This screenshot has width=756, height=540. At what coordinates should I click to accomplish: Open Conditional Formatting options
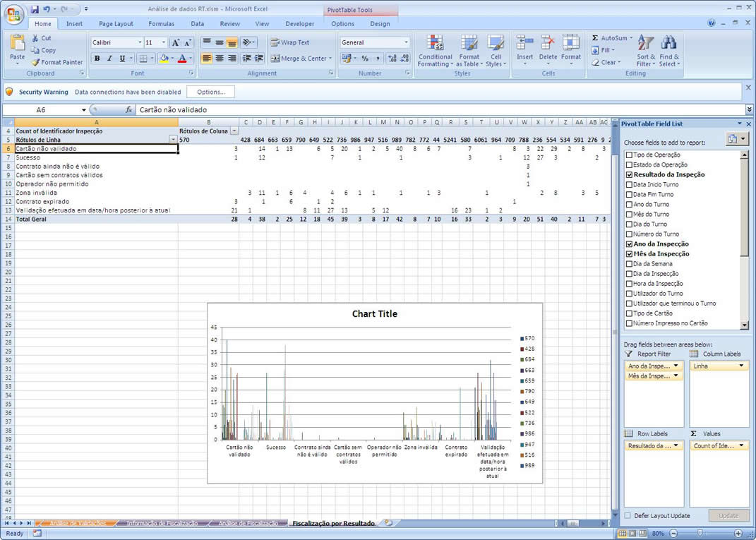click(435, 51)
